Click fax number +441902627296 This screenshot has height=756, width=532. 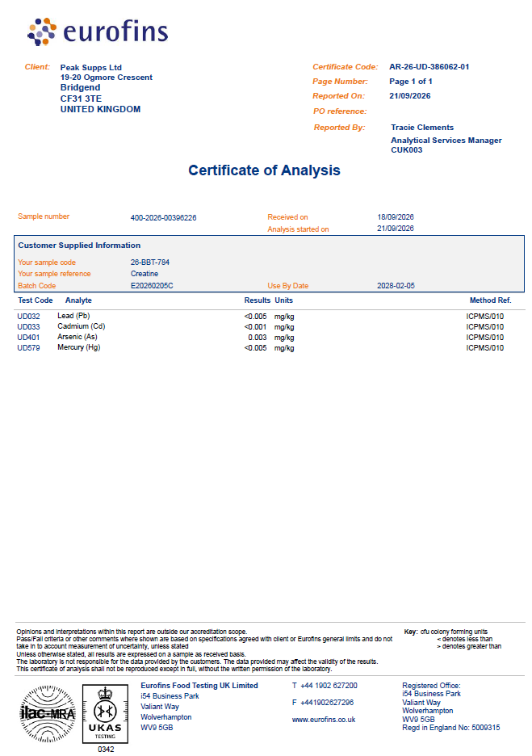327,703
